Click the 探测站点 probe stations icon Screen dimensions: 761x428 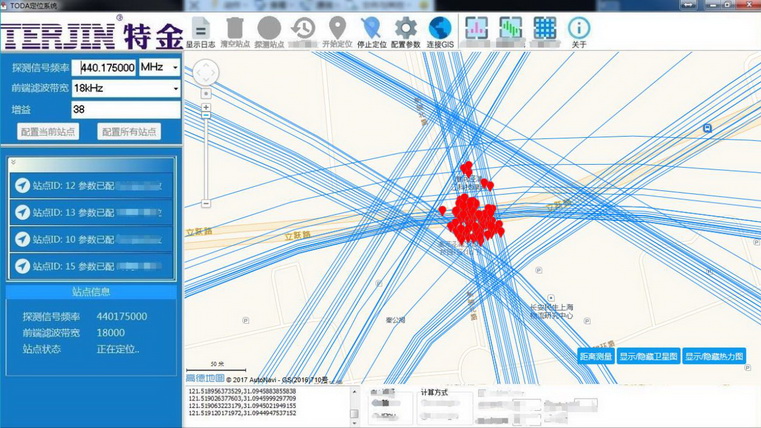point(269,29)
